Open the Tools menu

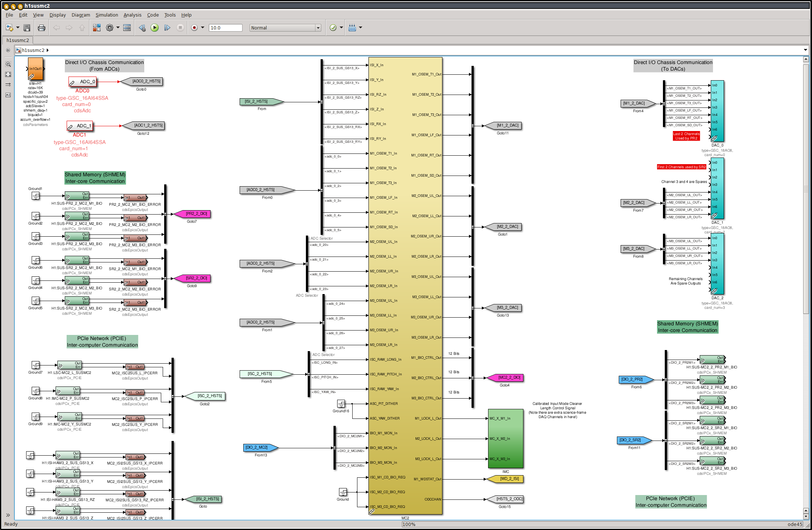[x=170, y=15]
